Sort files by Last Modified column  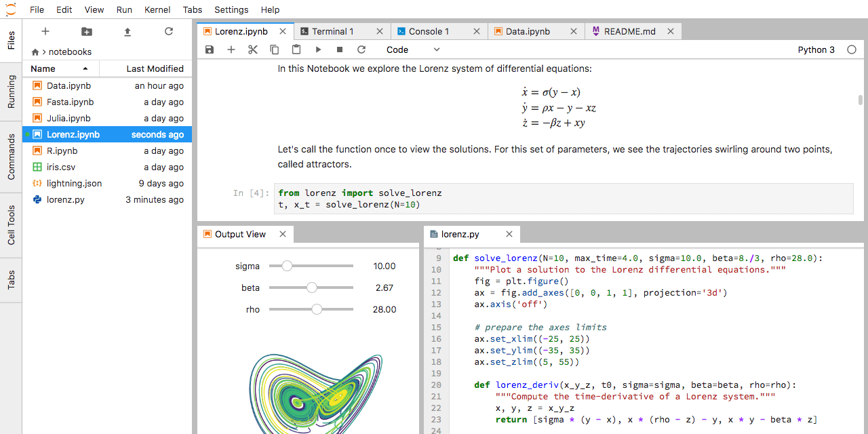pos(146,68)
